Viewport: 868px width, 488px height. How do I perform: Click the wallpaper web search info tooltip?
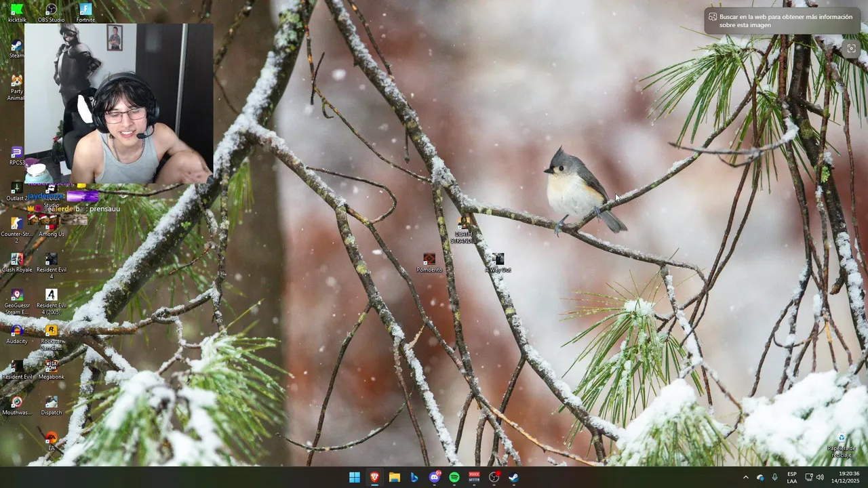coord(782,21)
